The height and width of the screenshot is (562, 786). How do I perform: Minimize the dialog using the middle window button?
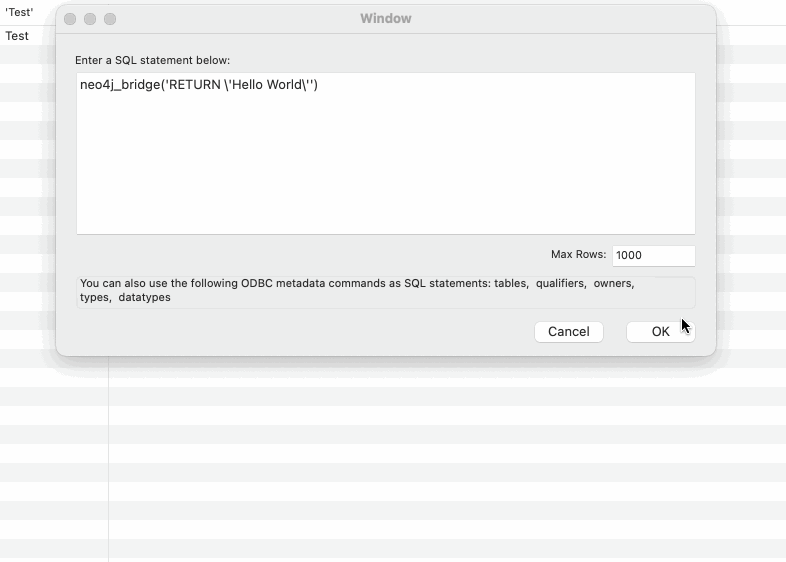pos(90,19)
